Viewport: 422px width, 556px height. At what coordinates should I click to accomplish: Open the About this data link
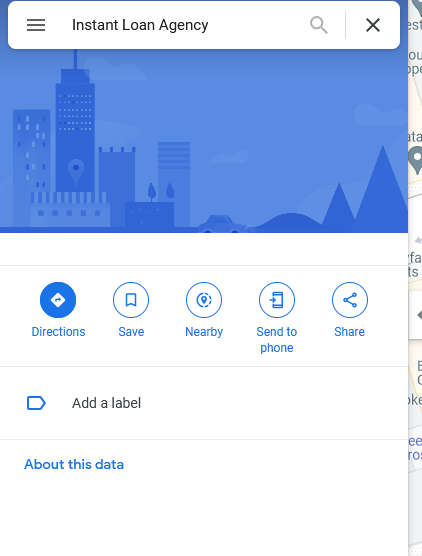tap(74, 465)
